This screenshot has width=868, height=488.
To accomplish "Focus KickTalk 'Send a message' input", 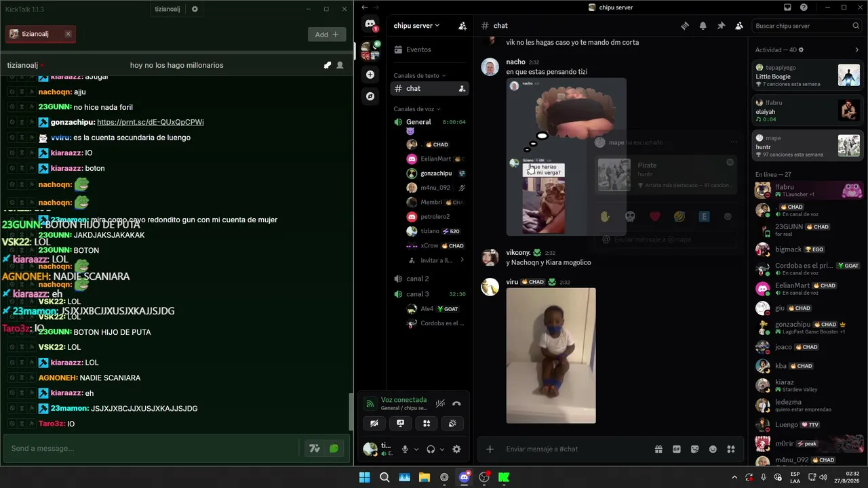I will click(x=152, y=448).
